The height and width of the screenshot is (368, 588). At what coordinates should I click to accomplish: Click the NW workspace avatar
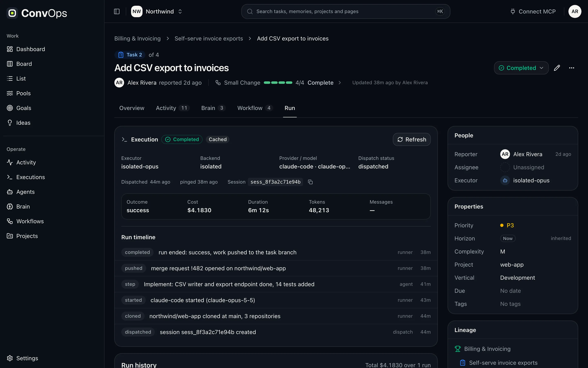tap(137, 11)
